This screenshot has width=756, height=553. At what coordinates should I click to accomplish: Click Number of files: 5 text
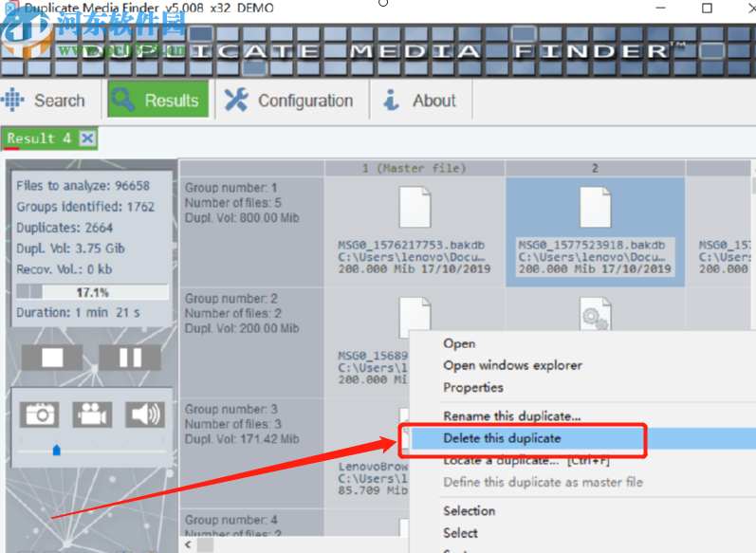tap(233, 202)
